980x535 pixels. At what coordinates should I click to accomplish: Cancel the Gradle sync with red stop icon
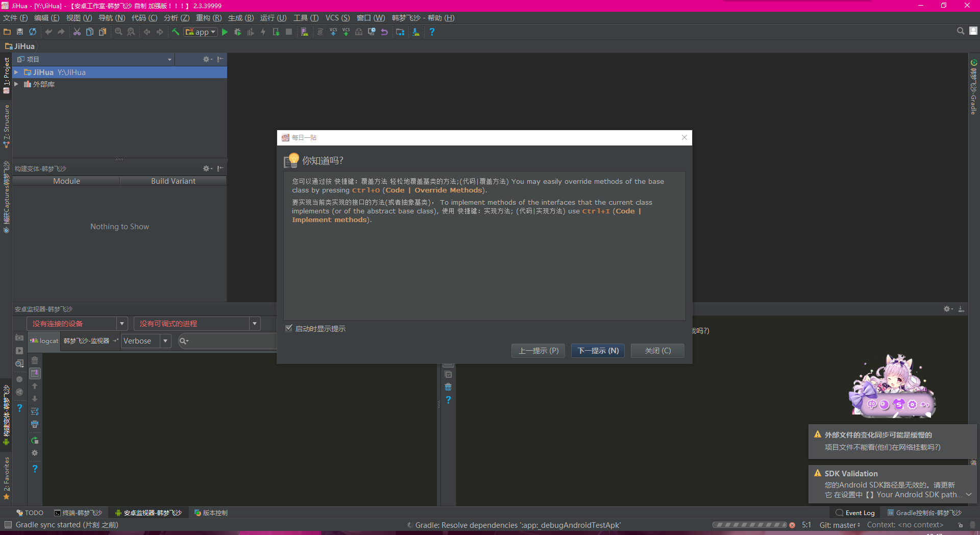pos(792,525)
